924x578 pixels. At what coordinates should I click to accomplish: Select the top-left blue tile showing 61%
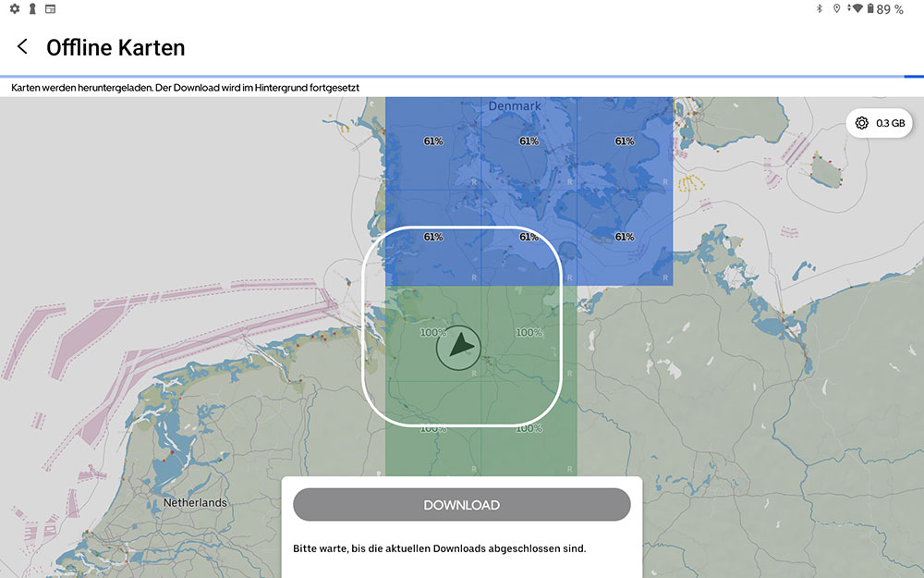[x=432, y=143]
